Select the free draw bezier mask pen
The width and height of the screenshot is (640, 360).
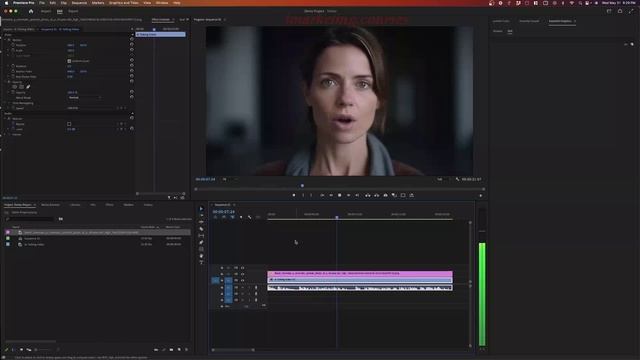click(28, 87)
